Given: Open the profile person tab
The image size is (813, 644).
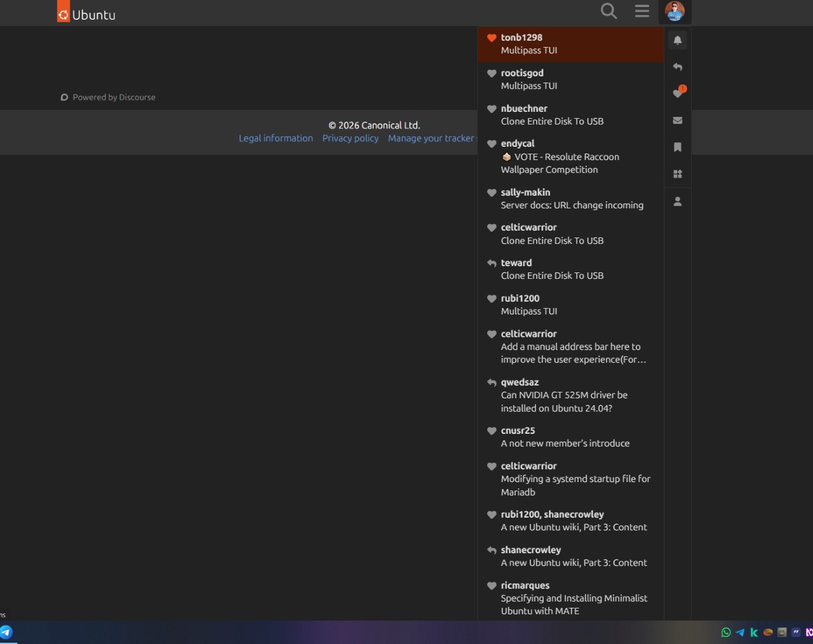Looking at the screenshot, I should coord(678,201).
